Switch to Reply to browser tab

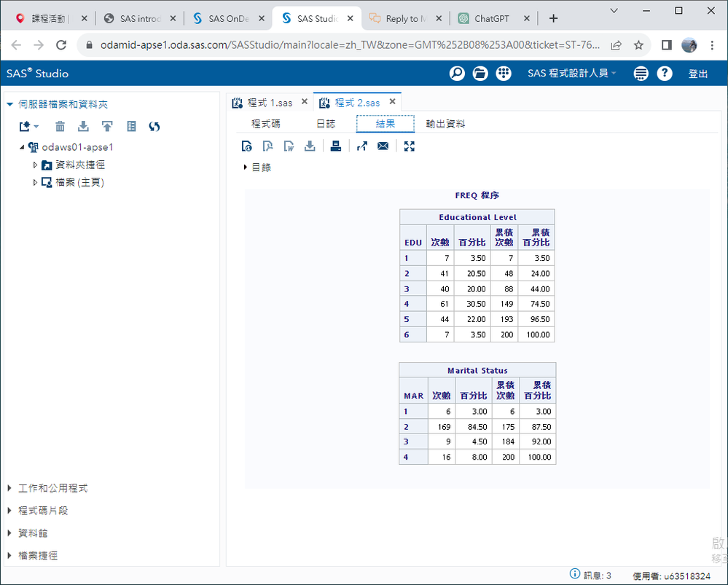405,18
